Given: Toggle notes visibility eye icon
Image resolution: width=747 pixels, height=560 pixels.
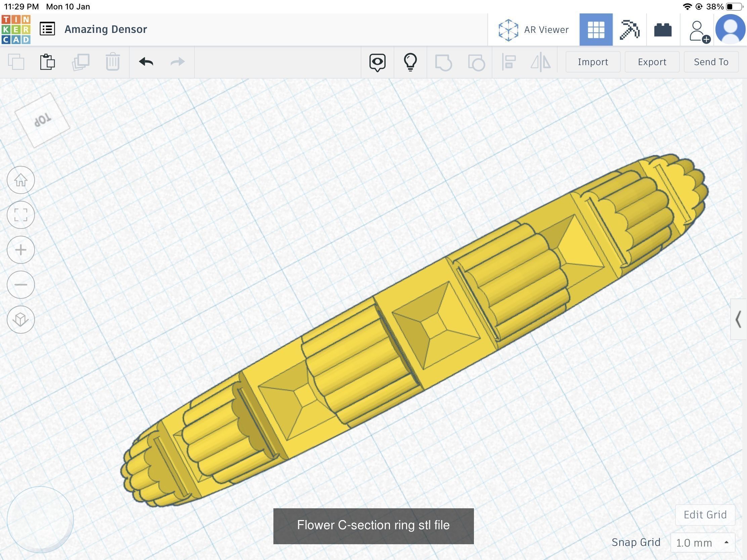Looking at the screenshot, I should tap(377, 62).
